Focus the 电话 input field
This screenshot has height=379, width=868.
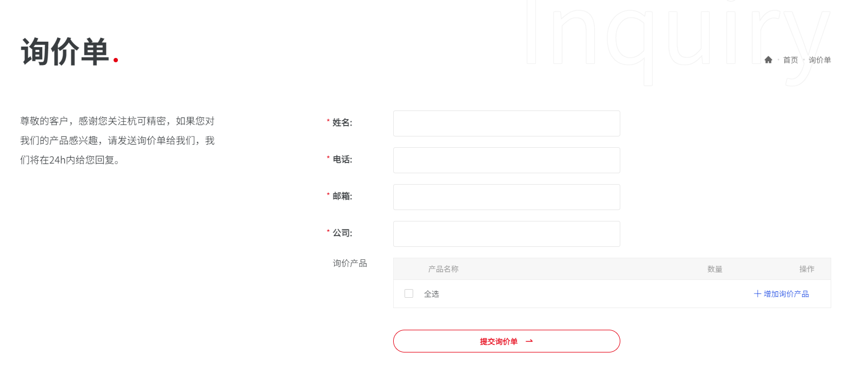pyautogui.click(x=506, y=160)
